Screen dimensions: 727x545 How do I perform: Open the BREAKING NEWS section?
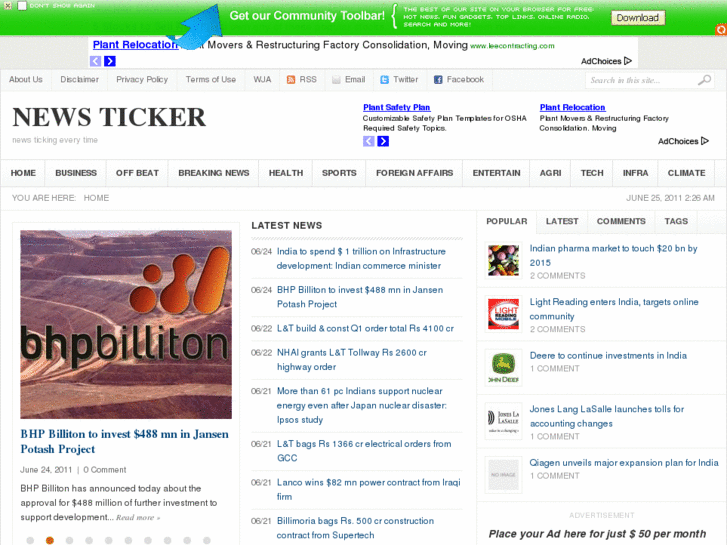pyautogui.click(x=214, y=173)
